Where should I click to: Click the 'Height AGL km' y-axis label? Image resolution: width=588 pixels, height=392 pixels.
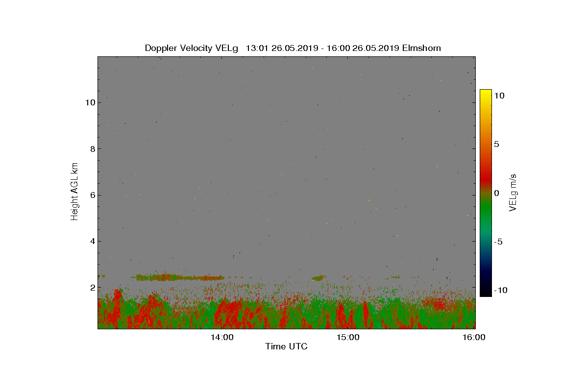point(74,192)
